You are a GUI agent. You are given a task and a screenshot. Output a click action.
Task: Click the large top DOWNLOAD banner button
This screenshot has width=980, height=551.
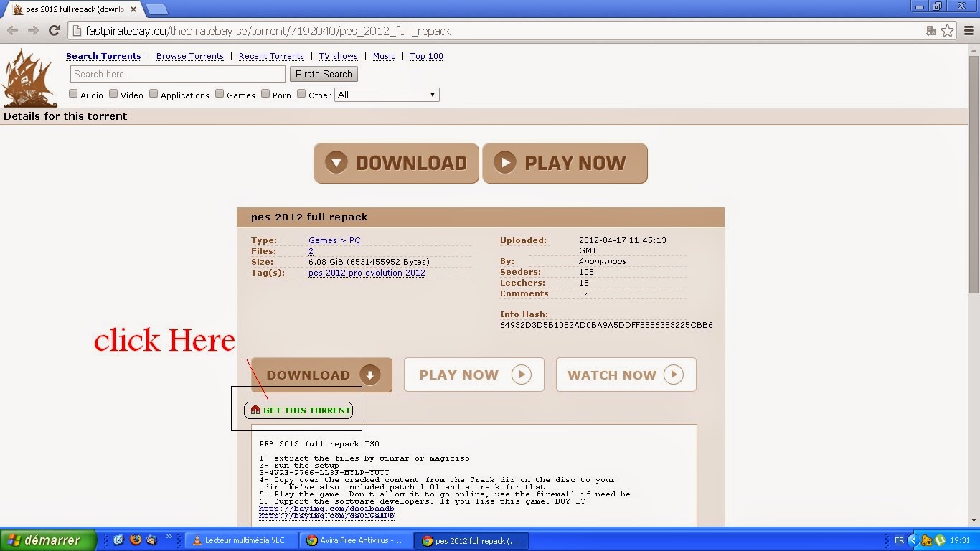[x=396, y=163]
